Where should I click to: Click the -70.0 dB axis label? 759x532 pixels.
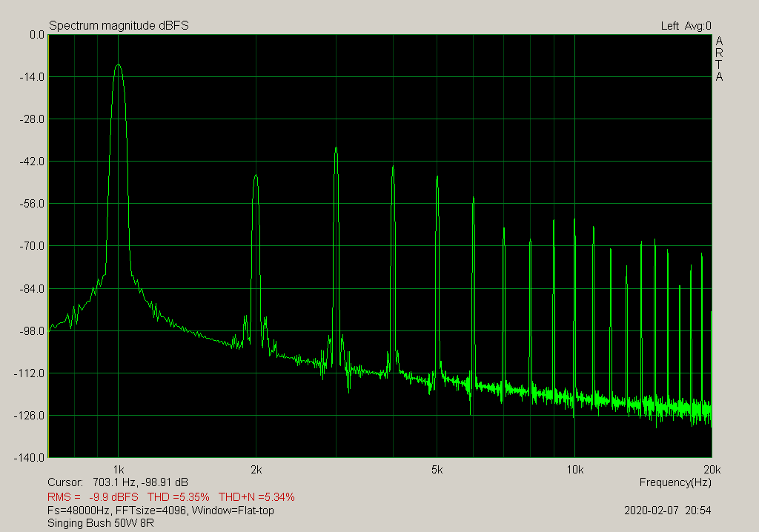pos(31,246)
